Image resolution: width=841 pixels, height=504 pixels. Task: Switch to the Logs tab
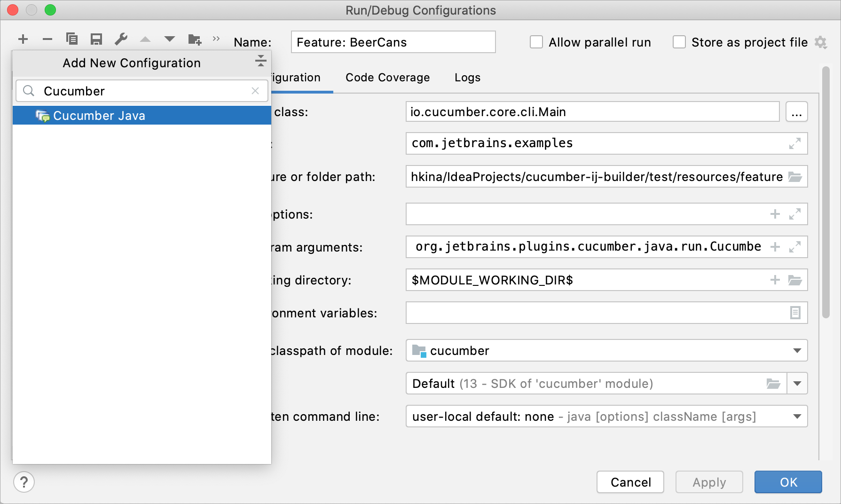467,77
